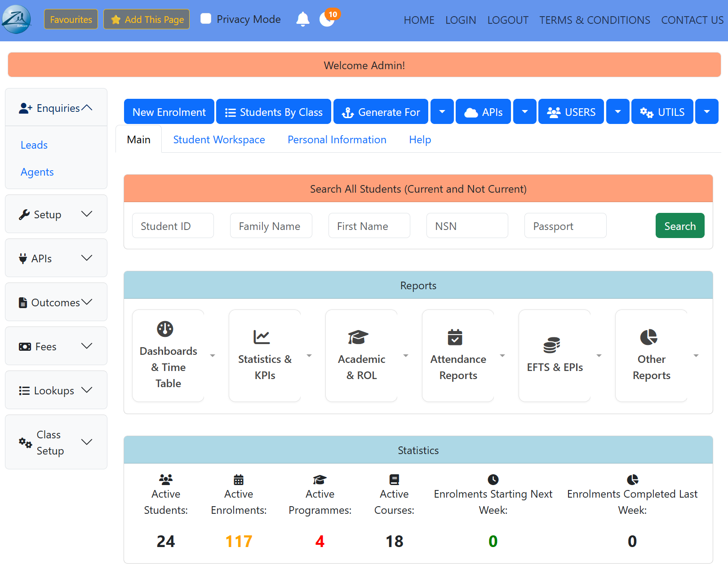Click the EFTS & EPIs coins icon
Screen dimensions: 728x565
551,345
